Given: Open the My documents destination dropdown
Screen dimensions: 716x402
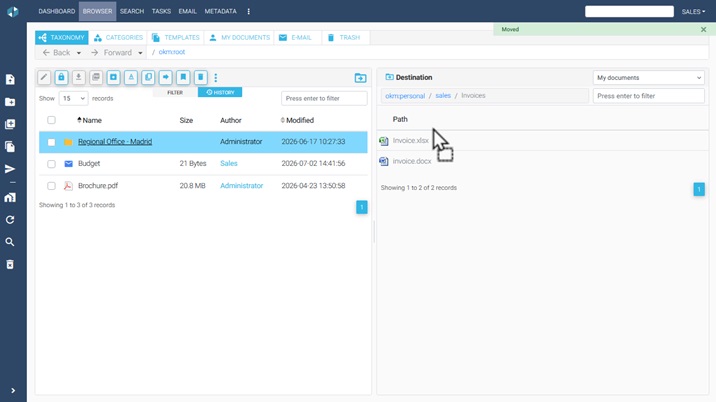Looking at the screenshot, I should (x=648, y=78).
